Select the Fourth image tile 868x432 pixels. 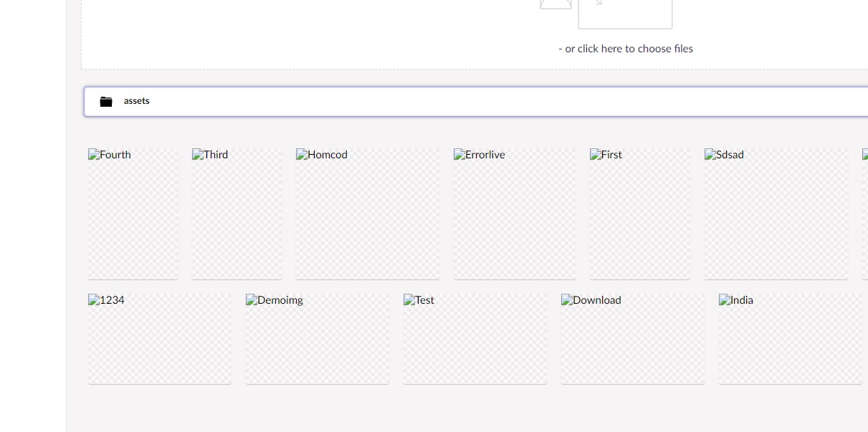click(133, 215)
